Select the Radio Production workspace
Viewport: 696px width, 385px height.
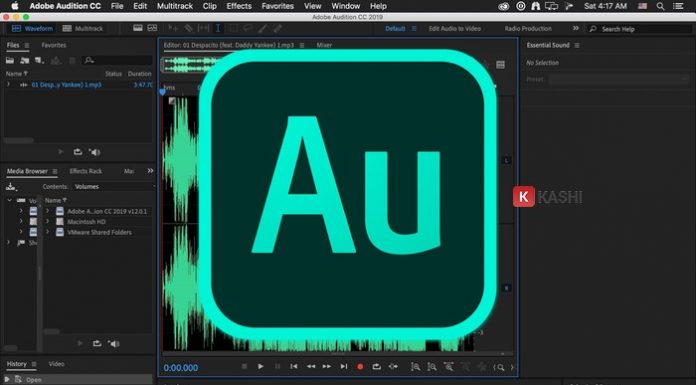[x=528, y=28]
